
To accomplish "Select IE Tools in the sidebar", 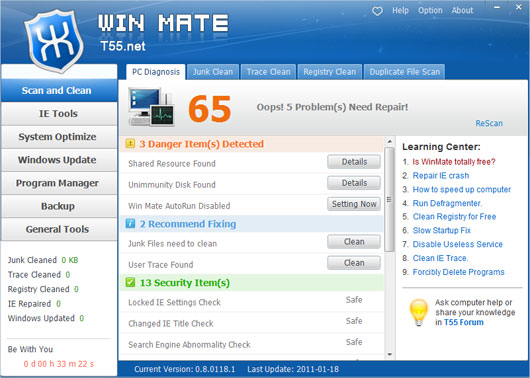I will coord(59,114).
